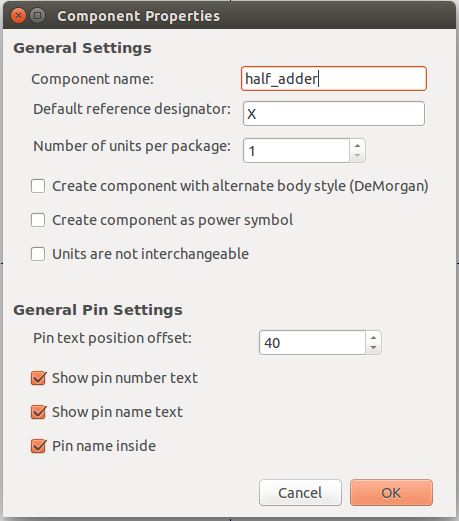Click the Component name input field
This screenshot has height=521, width=459.
click(334, 79)
